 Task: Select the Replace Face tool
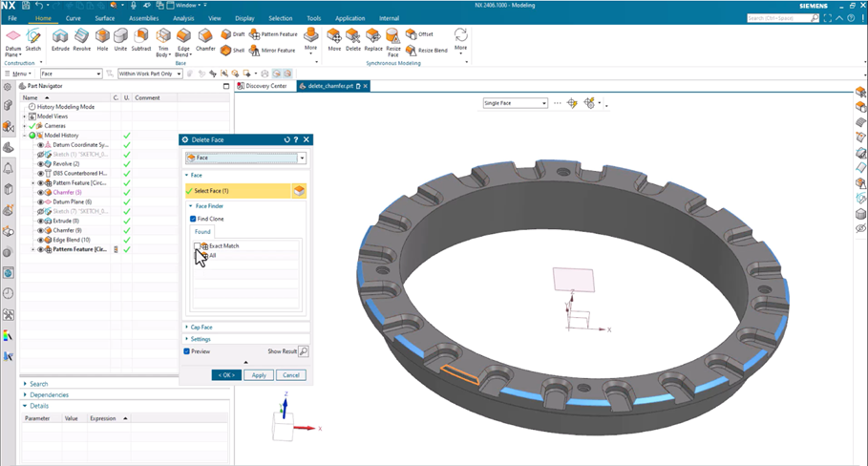click(x=373, y=40)
